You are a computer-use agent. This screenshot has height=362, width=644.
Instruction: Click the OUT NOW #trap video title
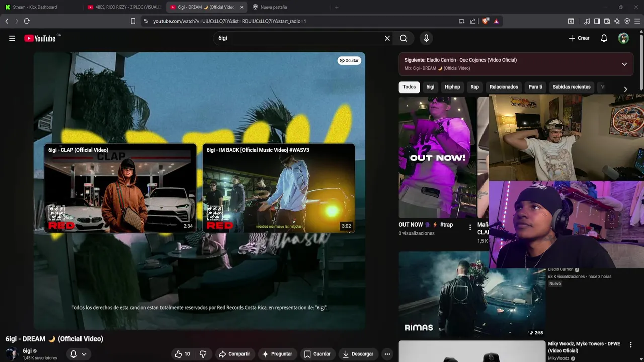tap(426, 225)
